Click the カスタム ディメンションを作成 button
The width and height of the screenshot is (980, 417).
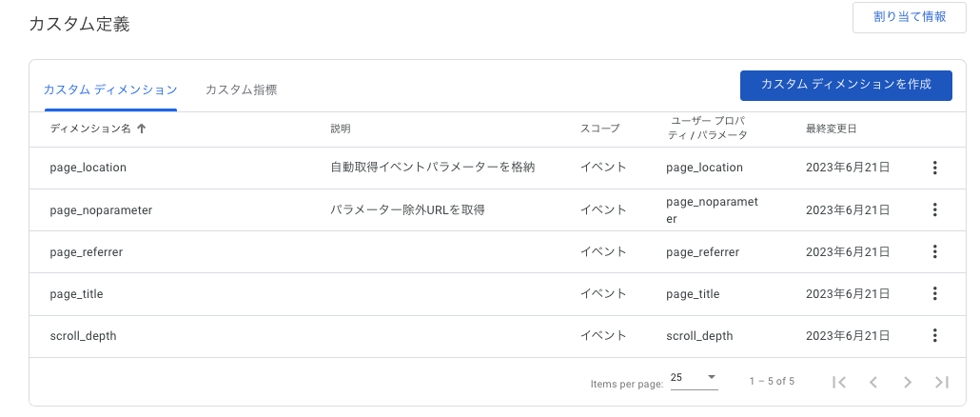point(846,85)
